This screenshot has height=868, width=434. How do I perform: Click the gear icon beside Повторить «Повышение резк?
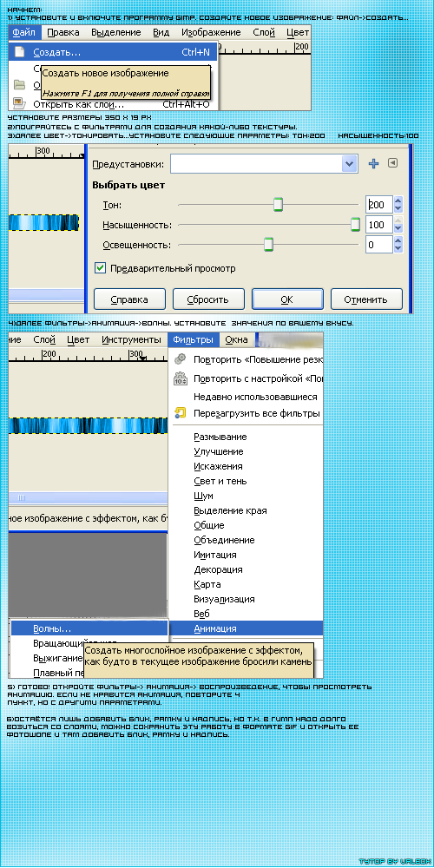180,359
